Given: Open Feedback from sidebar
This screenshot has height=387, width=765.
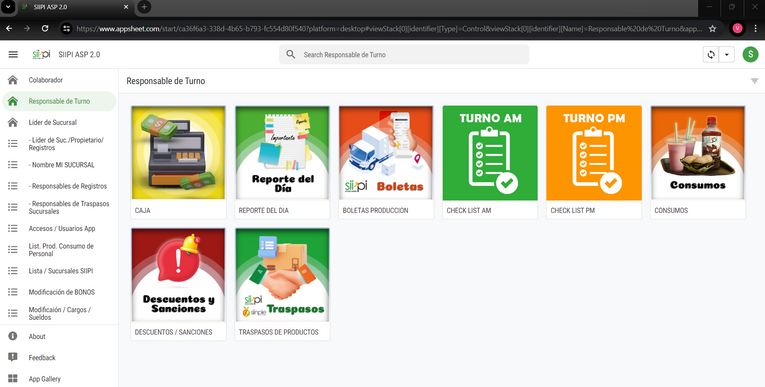Looking at the screenshot, I should [59, 358].
